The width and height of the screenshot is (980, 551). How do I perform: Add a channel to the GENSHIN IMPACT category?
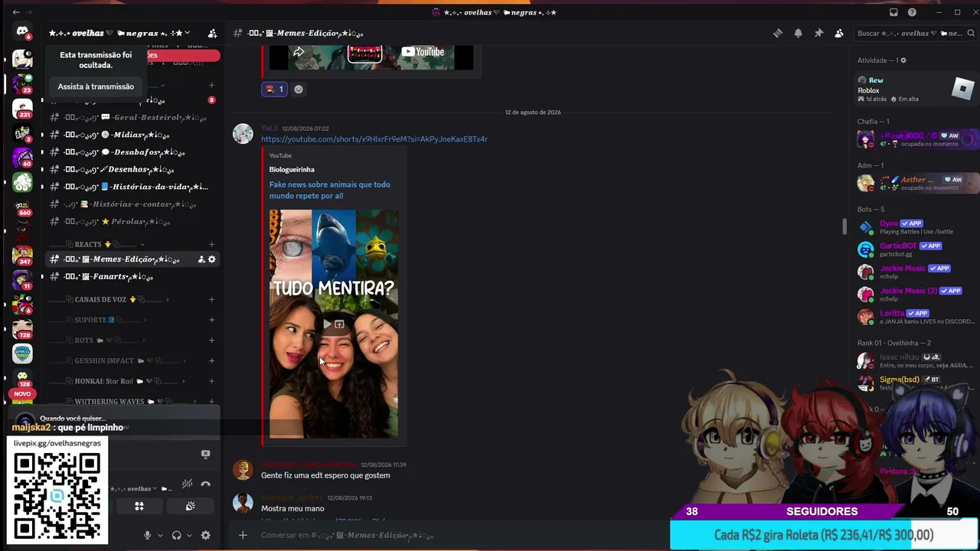tap(212, 360)
